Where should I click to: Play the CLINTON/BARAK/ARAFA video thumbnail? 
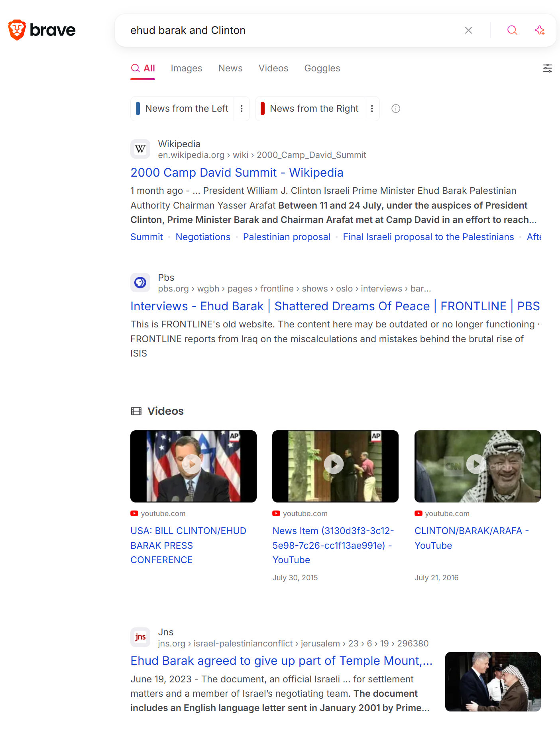point(477,466)
